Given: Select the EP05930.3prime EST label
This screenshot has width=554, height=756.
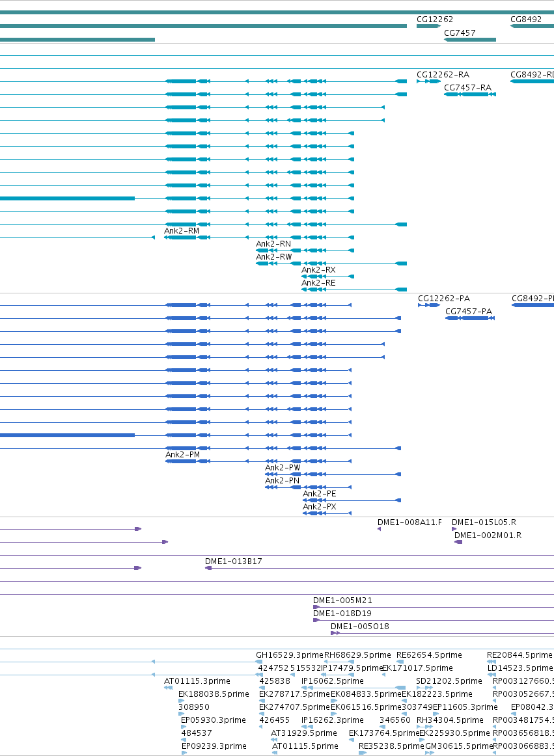Looking at the screenshot, I should [214, 720].
